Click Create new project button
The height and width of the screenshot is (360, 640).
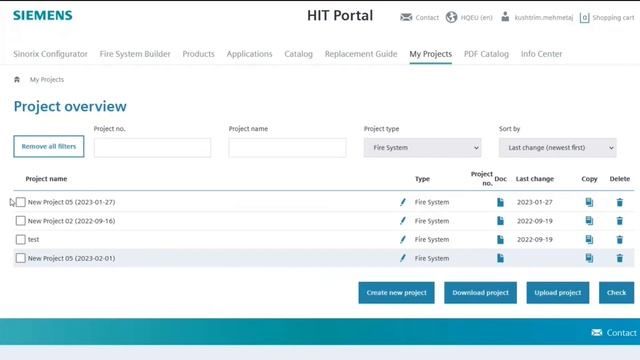(x=396, y=293)
